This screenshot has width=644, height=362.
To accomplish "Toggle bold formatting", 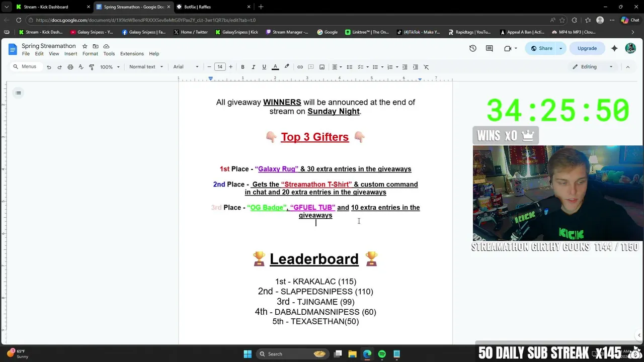I will point(243,67).
